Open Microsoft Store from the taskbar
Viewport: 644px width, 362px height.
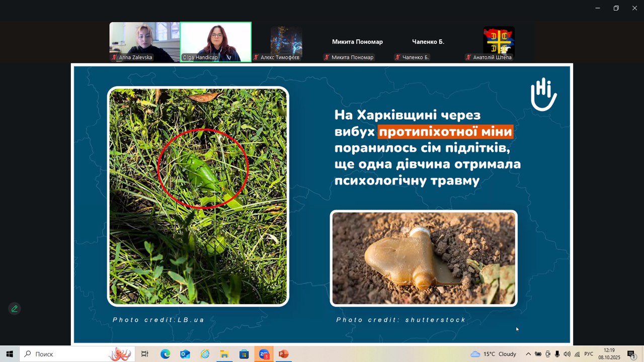244,354
